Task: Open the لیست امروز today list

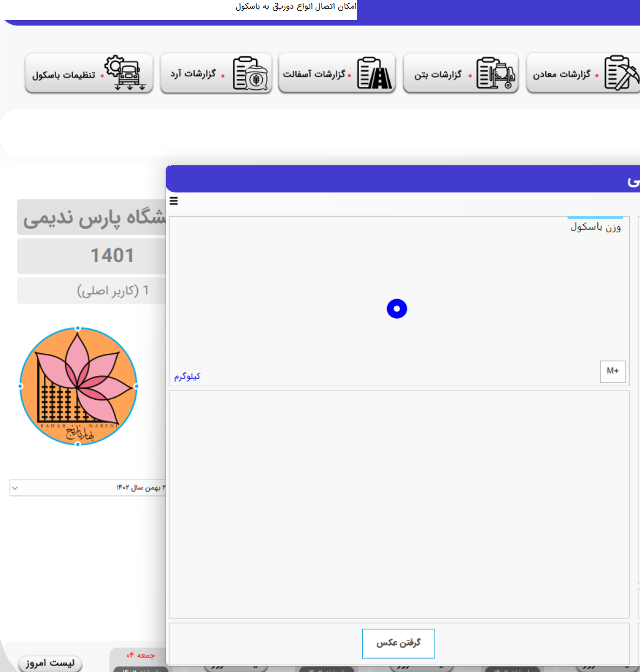Action: [50, 663]
